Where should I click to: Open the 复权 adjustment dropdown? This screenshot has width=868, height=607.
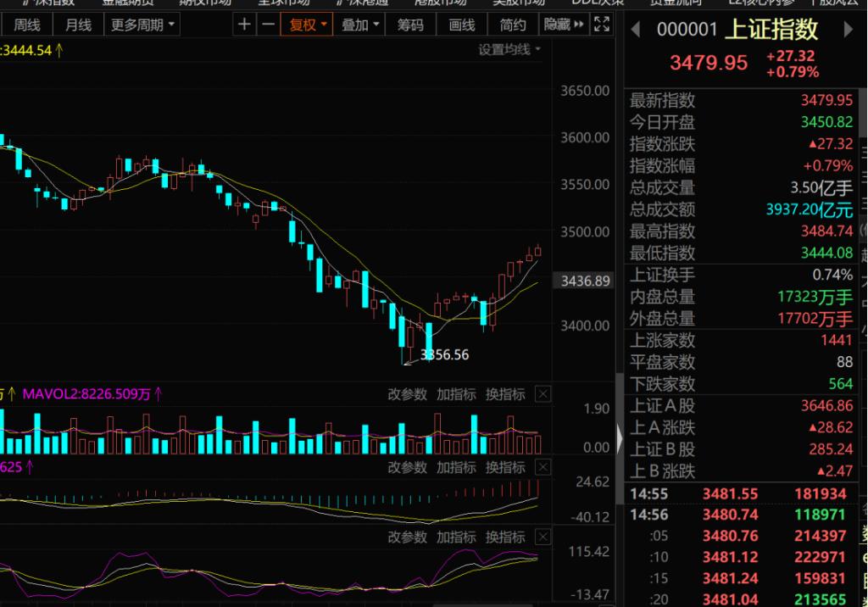coord(308,25)
